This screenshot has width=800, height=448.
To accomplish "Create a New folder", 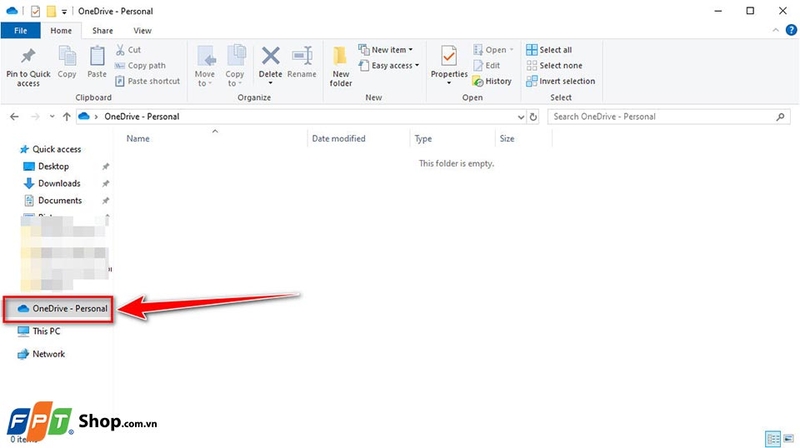I will [340, 66].
